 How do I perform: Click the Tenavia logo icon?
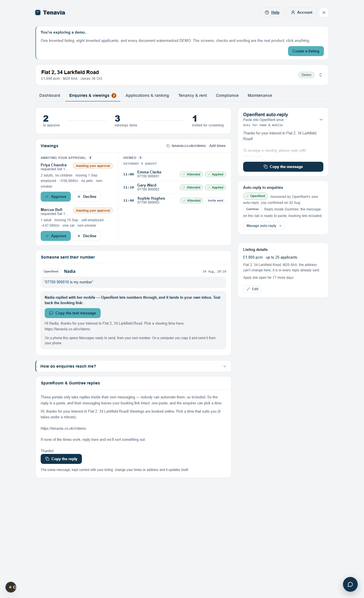38,13
